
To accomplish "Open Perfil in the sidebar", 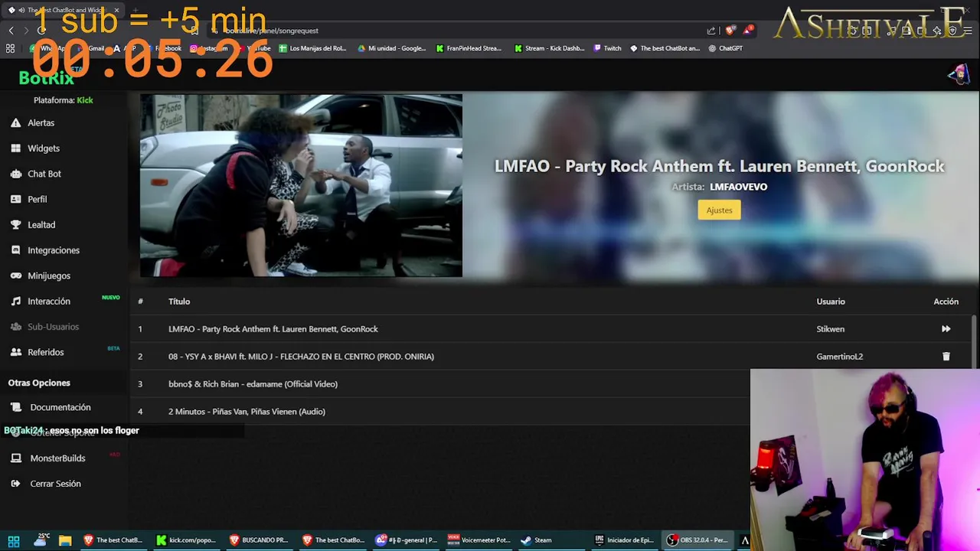I will pyautogui.click(x=29, y=199).
